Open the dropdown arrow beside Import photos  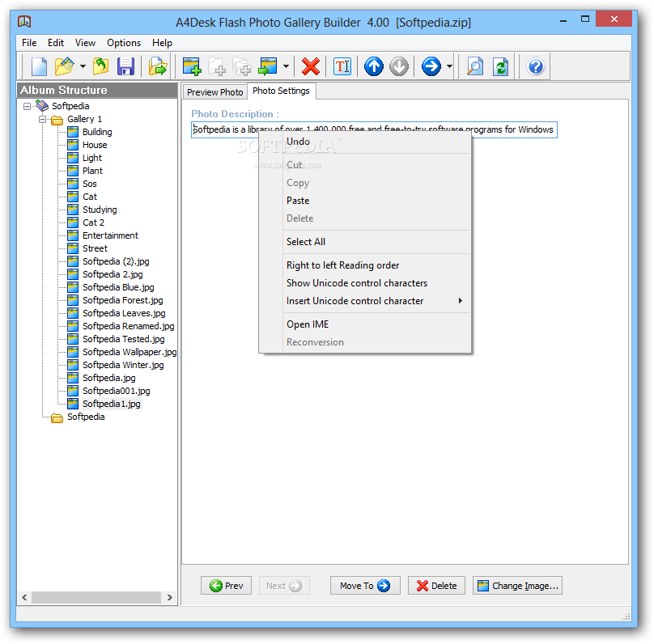click(286, 66)
